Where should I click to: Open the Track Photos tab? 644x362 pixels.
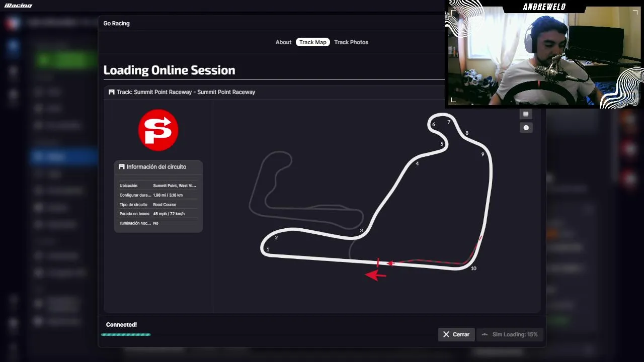coord(351,42)
